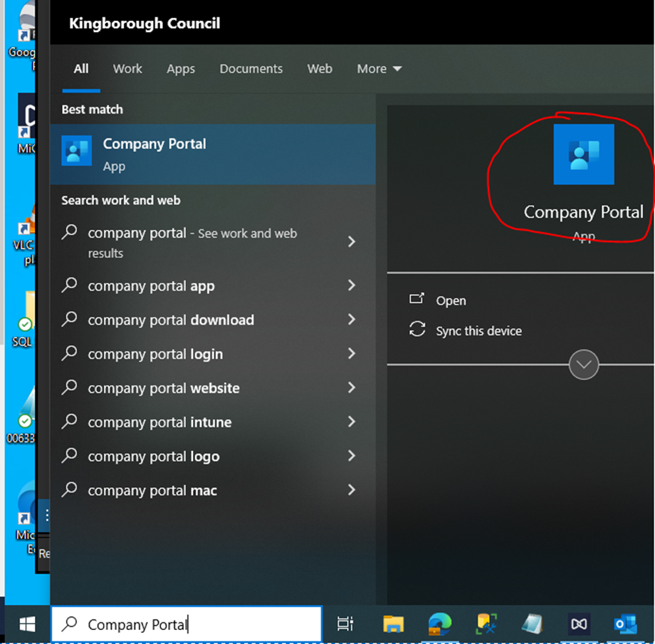Select 'company portal download' search suggestion
Viewport: 655px width, 644px height.
171,320
